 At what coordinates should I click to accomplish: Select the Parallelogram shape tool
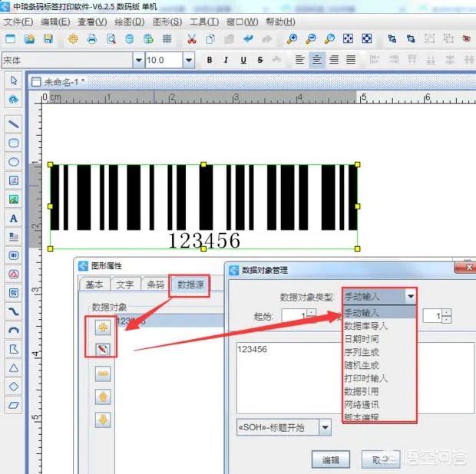14,405
